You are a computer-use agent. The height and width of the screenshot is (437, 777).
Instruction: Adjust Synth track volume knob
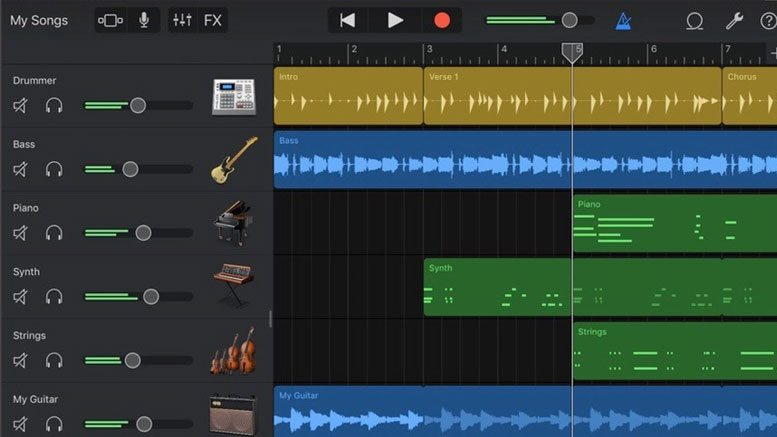(151, 297)
